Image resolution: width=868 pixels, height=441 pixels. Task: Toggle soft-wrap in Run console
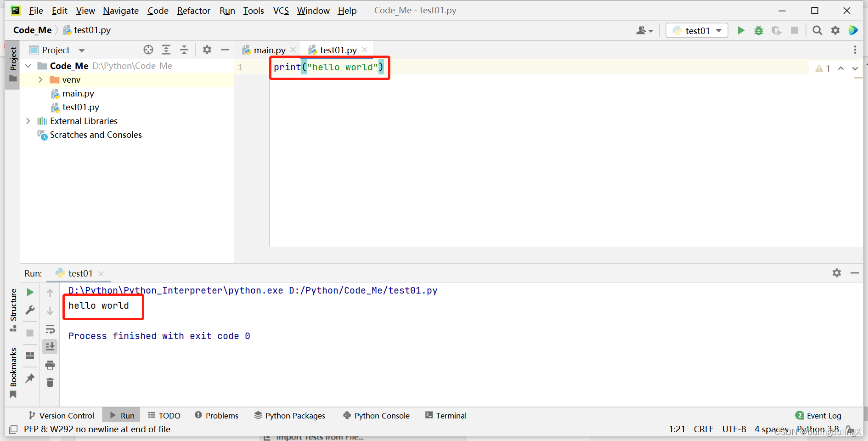(50, 329)
